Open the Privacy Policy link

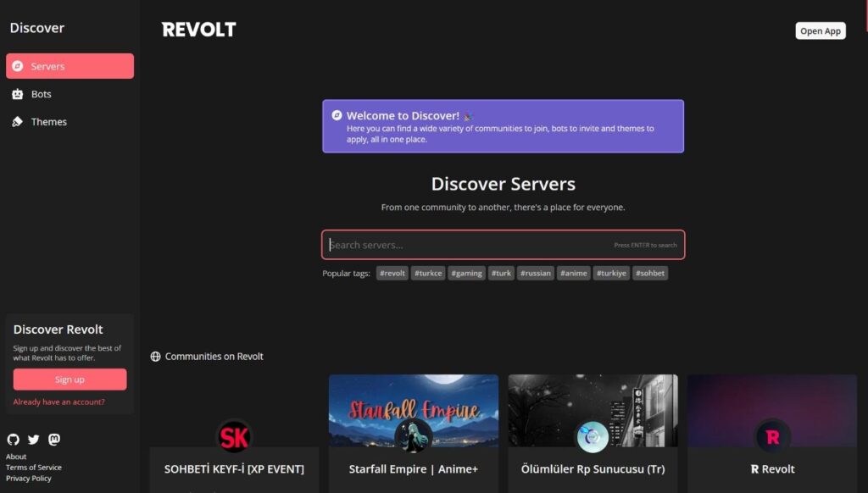pos(28,479)
